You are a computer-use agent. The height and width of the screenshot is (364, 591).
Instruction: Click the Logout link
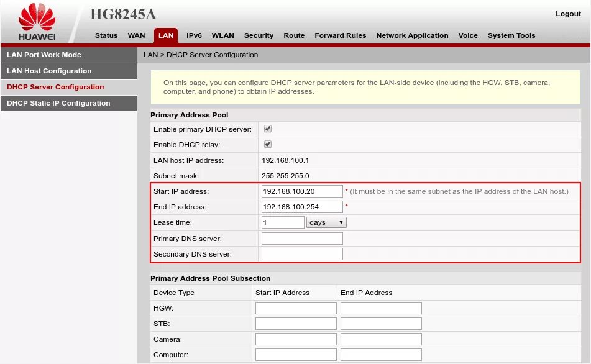click(x=568, y=14)
